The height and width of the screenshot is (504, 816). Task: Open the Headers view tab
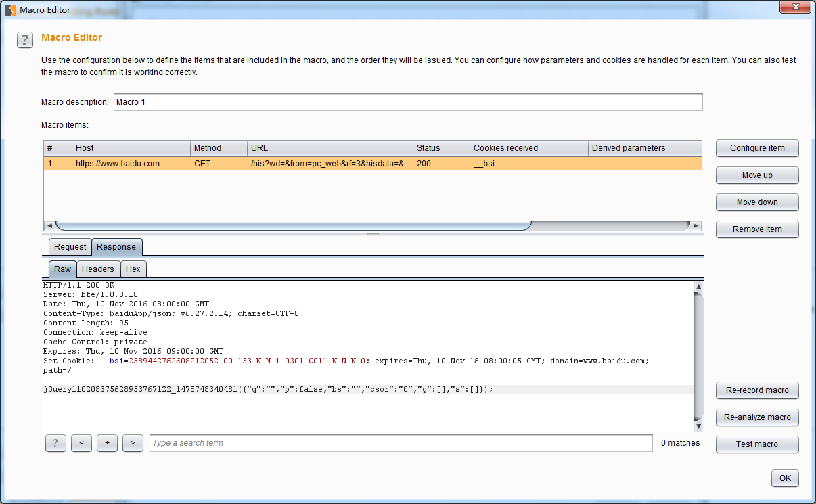[x=98, y=269]
